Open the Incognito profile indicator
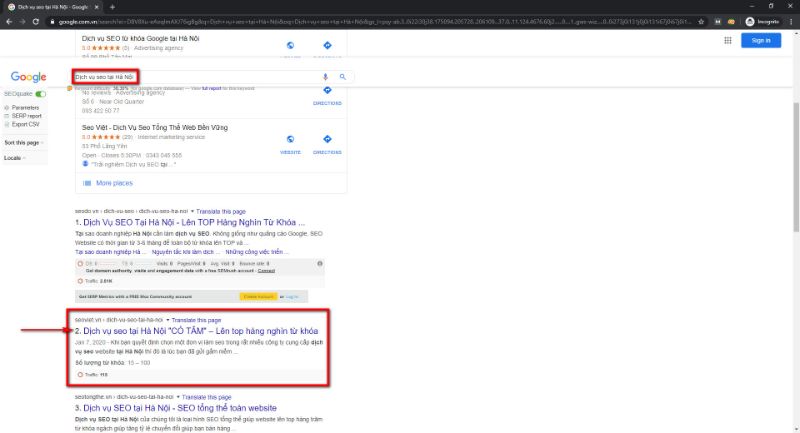800x433 pixels. point(762,21)
